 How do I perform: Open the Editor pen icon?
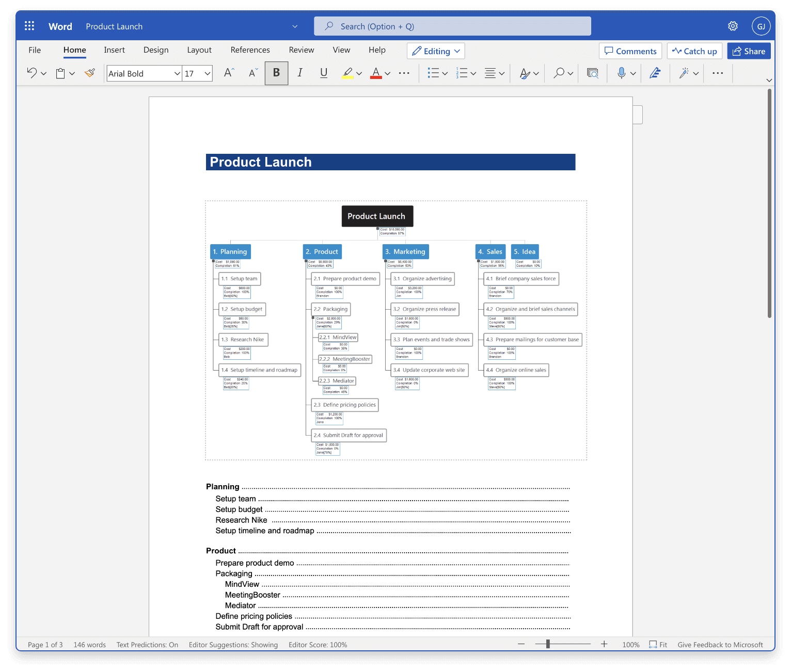click(655, 73)
